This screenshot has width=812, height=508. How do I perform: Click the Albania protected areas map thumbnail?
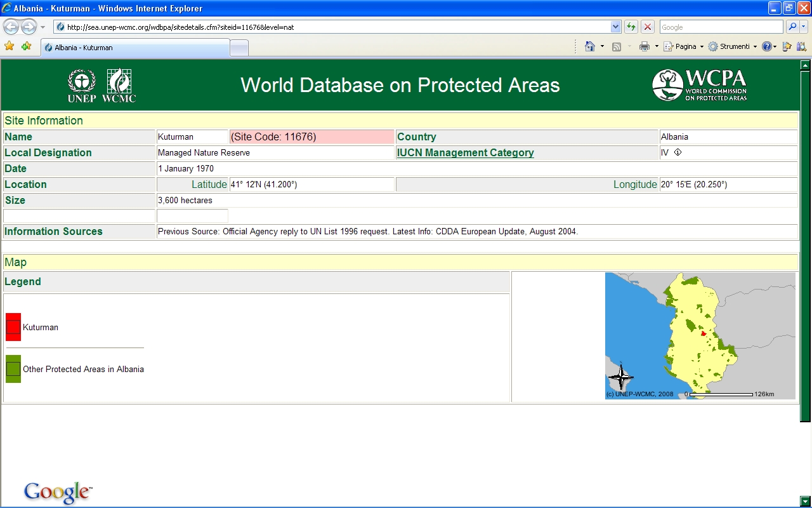coord(700,336)
